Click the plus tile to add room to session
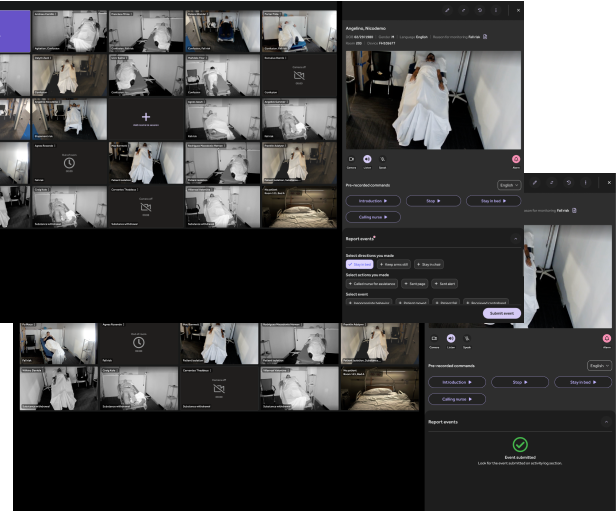The width and height of the screenshot is (616, 511). (146, 119)
